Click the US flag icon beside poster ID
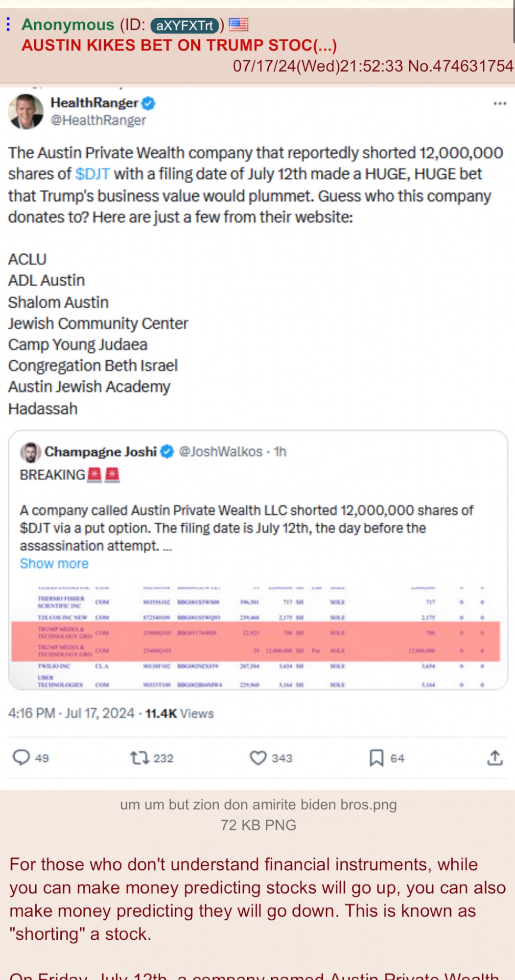 tap(238, 24)
